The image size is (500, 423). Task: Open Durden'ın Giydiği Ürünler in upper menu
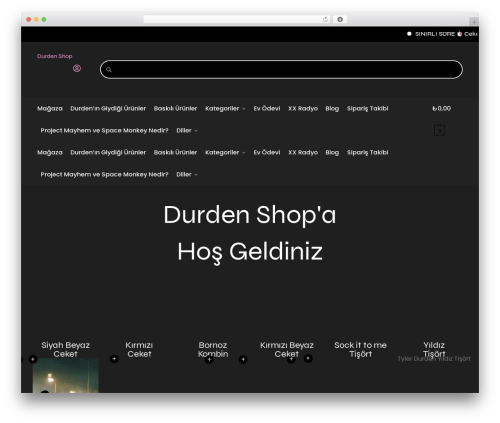click(108, 108)
